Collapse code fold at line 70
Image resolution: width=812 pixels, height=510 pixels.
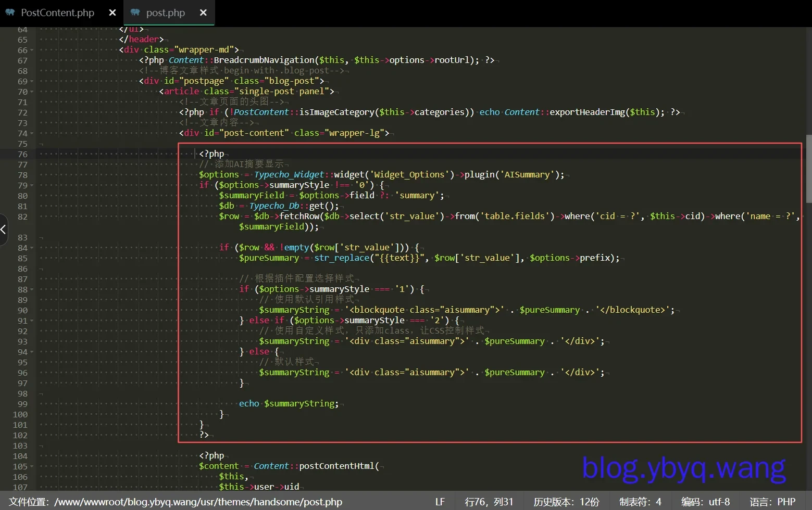point(32,92)
